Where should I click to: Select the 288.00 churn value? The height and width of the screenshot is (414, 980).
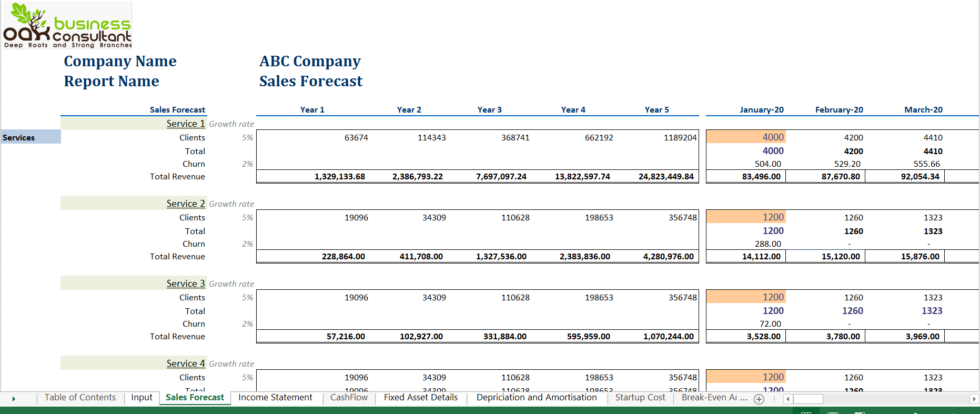coord(768,244)
